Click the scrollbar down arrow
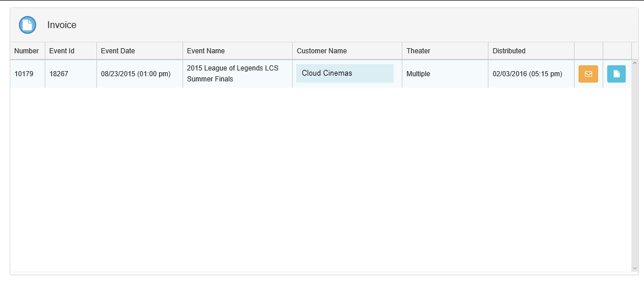The width and height of the screenshot is (644, 282). (635, 268)
